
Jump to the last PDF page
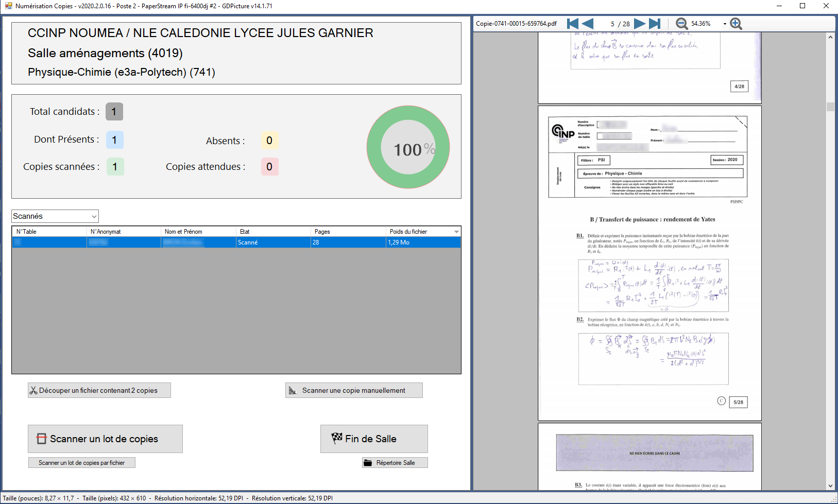(x=655, y=24)
